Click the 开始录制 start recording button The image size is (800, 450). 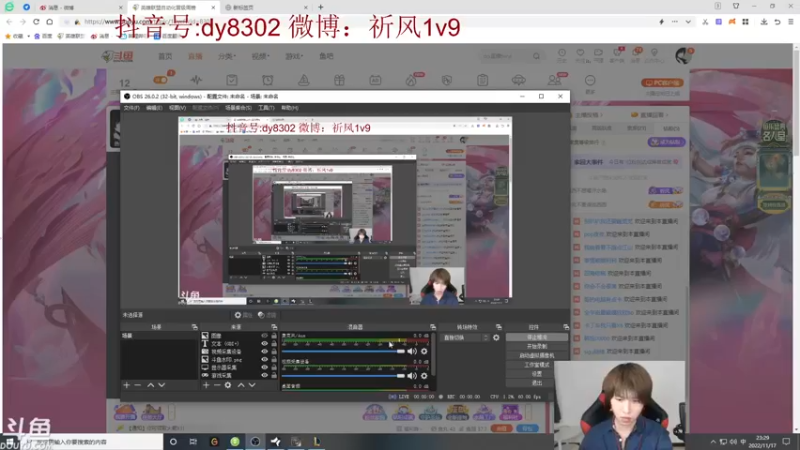[x=537, y=346]
